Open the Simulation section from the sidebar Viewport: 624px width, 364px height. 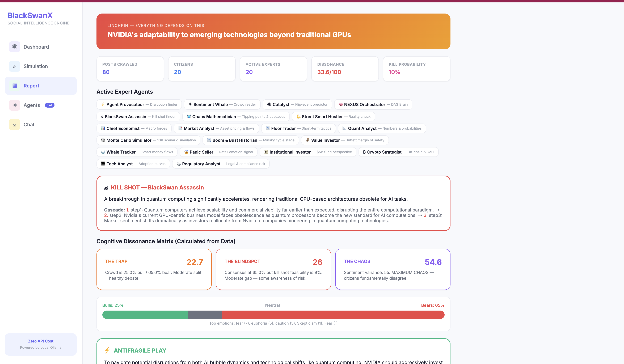(36, 66)
